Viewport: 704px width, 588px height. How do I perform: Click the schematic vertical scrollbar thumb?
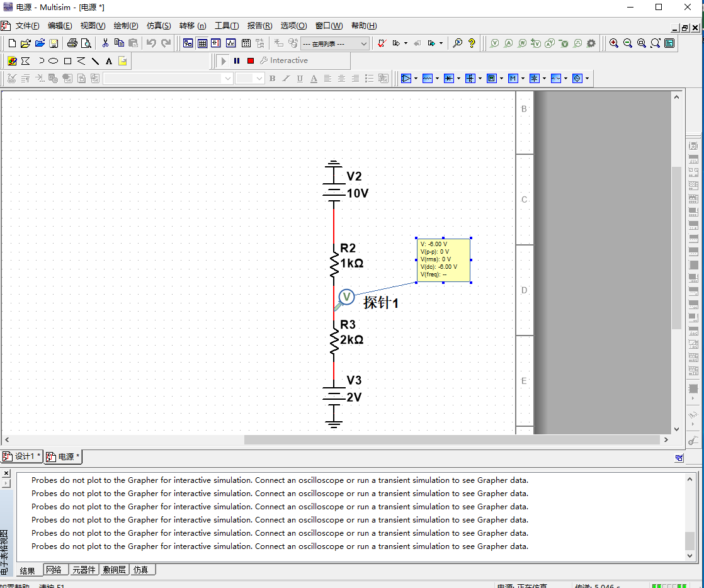coord(677,248)
